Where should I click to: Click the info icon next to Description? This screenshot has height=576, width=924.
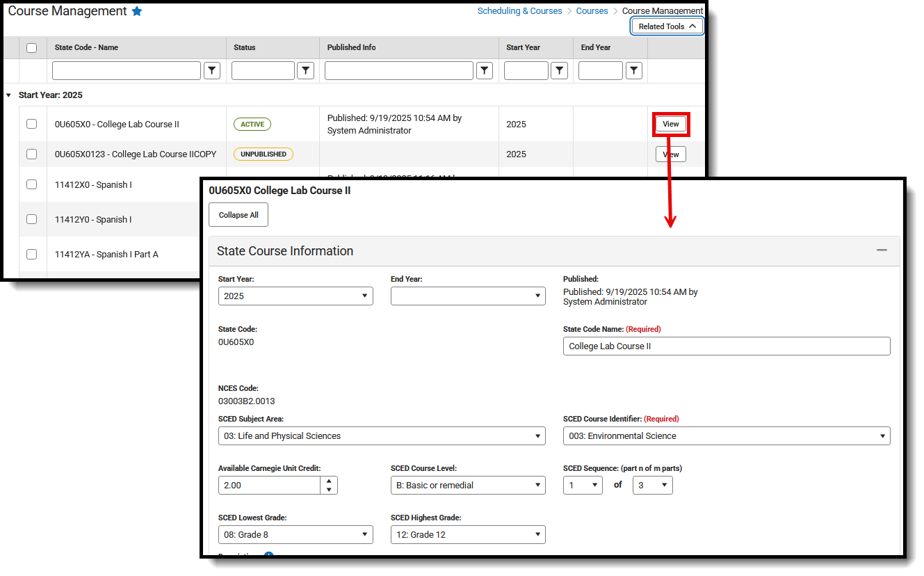point(268,557)
